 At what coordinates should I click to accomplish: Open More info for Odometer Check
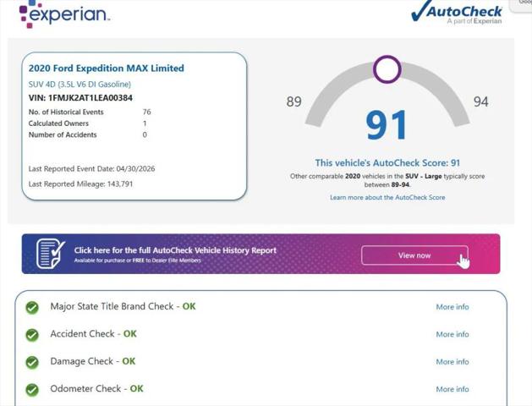point(452,389)
